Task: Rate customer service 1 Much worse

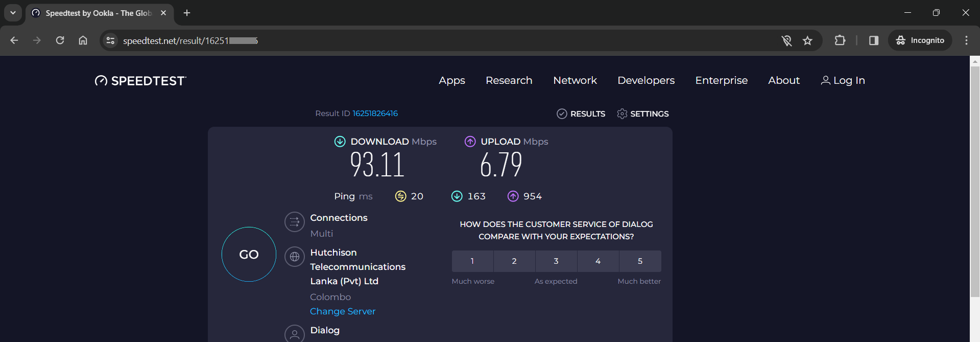Action: coord(472,261)
